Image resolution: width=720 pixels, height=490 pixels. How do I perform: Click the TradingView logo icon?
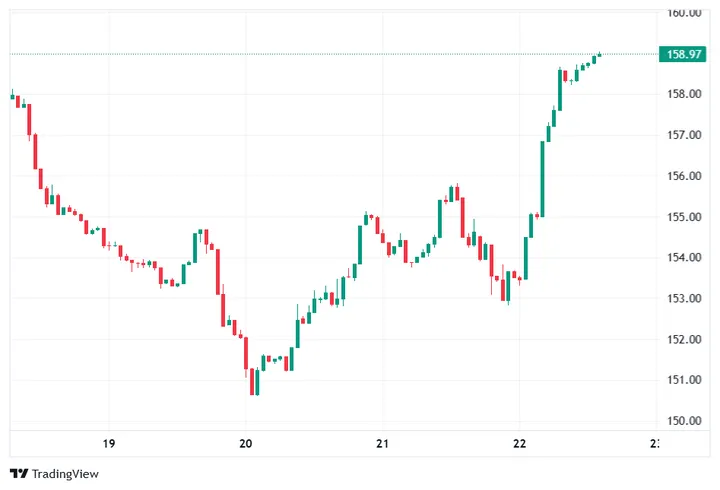[18, 474]
